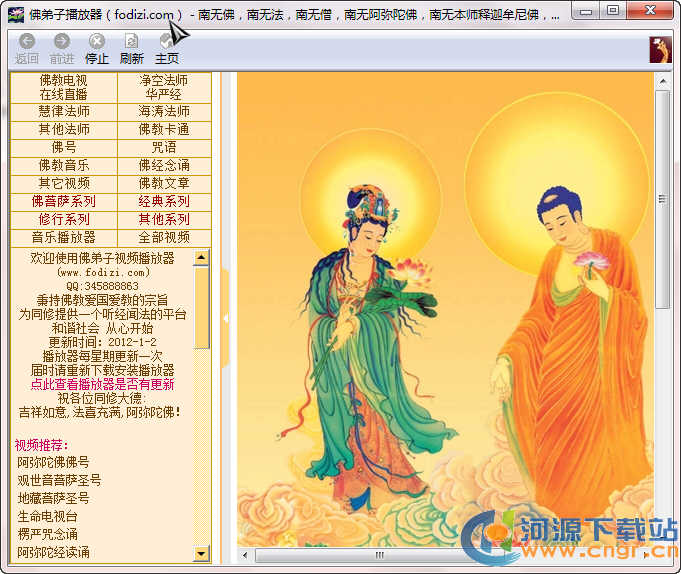Click main pane vertical scrollbar thumb
This screenshot has height=574, width=681.
tap(663, 199)
